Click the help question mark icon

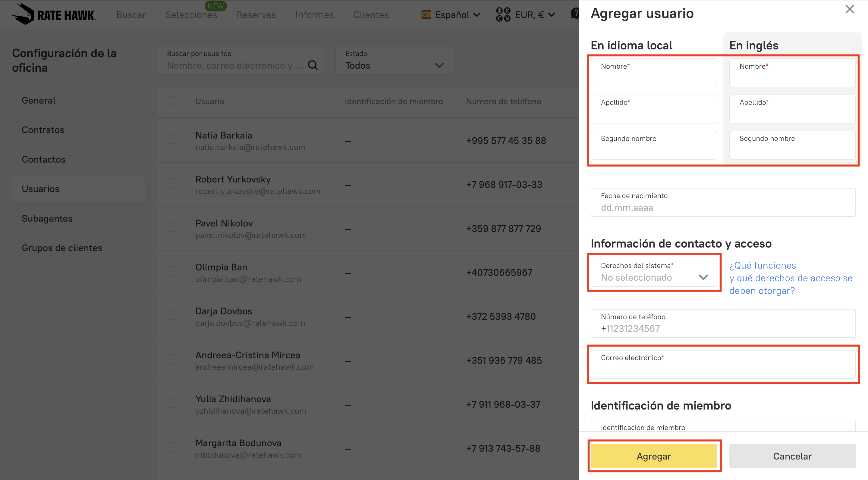[574, 14]
